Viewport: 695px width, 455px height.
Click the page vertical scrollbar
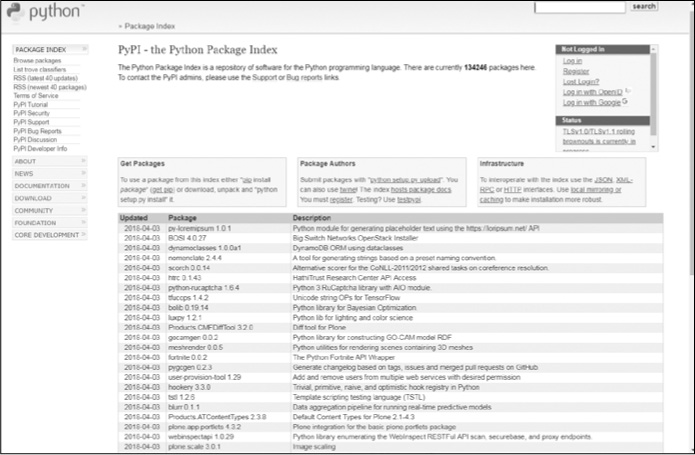coord(692,142)
